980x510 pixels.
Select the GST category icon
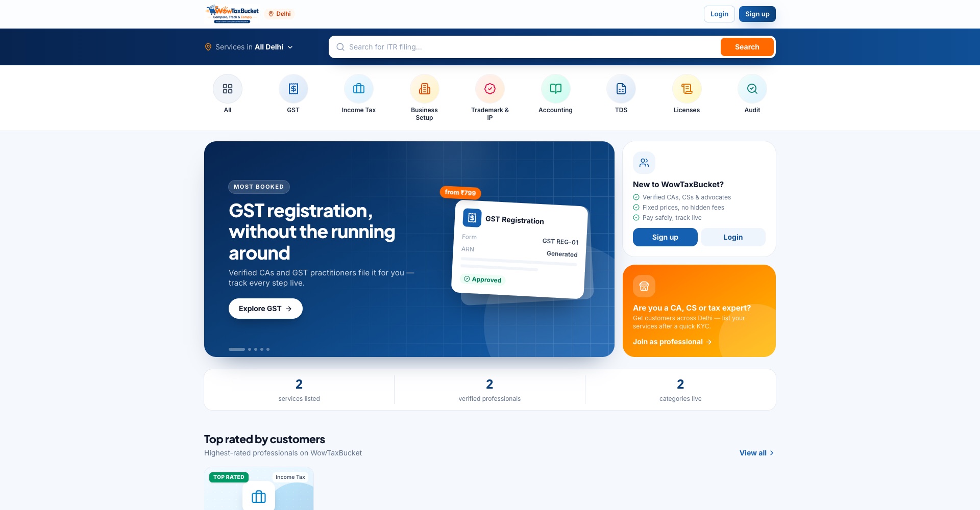click(x=293, y=89)
